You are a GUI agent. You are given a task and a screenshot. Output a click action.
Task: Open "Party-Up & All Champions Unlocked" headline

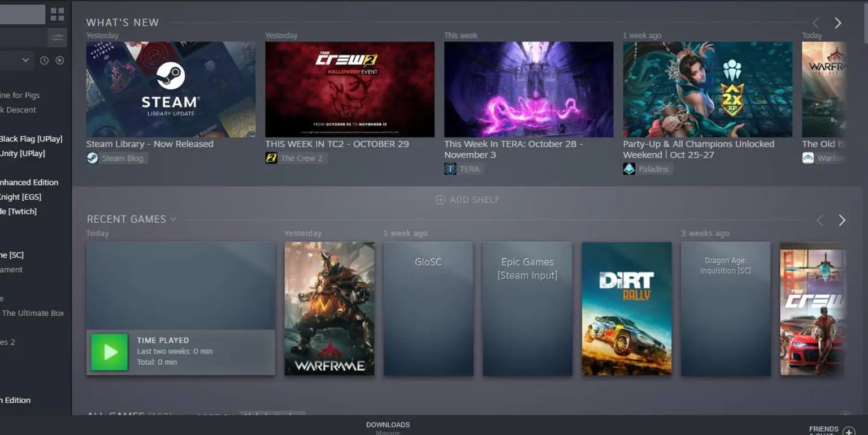click(x=699, y=149)
